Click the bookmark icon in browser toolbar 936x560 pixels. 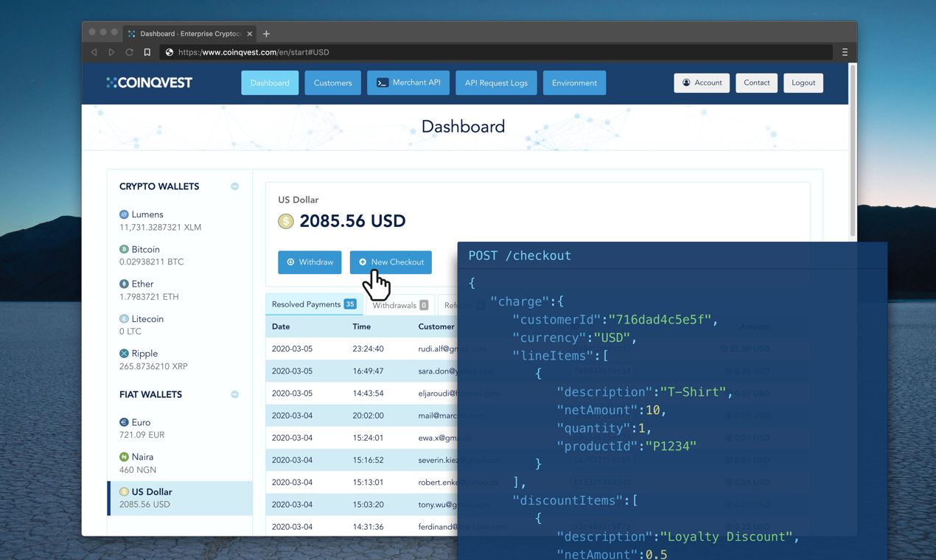click(x=147, y=52)
